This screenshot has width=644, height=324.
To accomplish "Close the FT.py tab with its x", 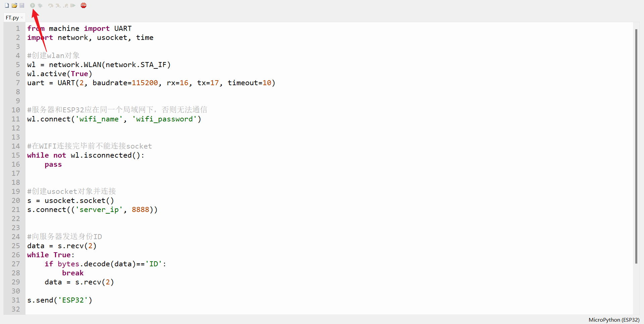I will coord(22,17).
